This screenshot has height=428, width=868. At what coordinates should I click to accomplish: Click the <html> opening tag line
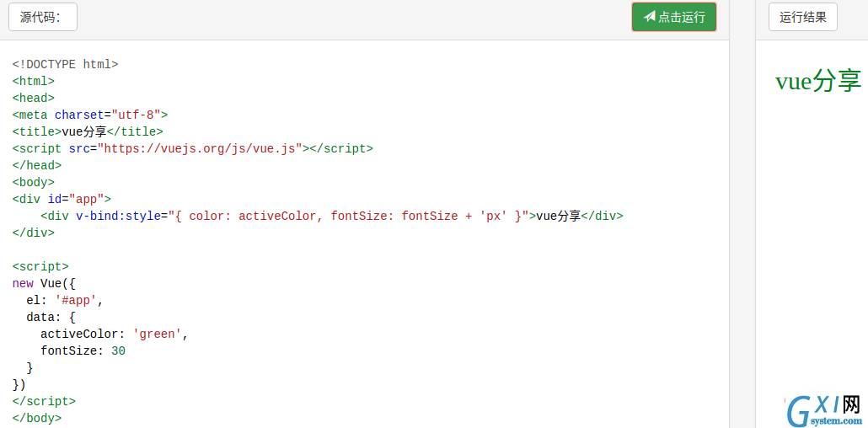33,82
